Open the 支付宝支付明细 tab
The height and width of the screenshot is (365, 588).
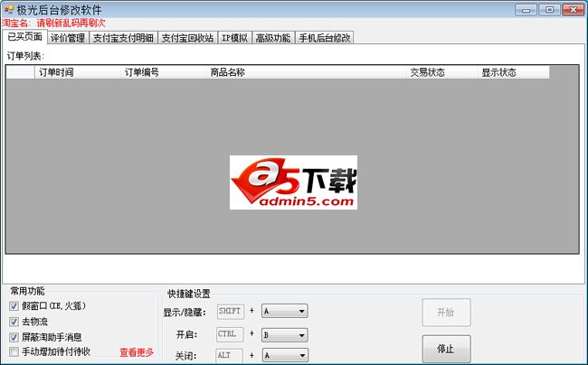point(123,38)
